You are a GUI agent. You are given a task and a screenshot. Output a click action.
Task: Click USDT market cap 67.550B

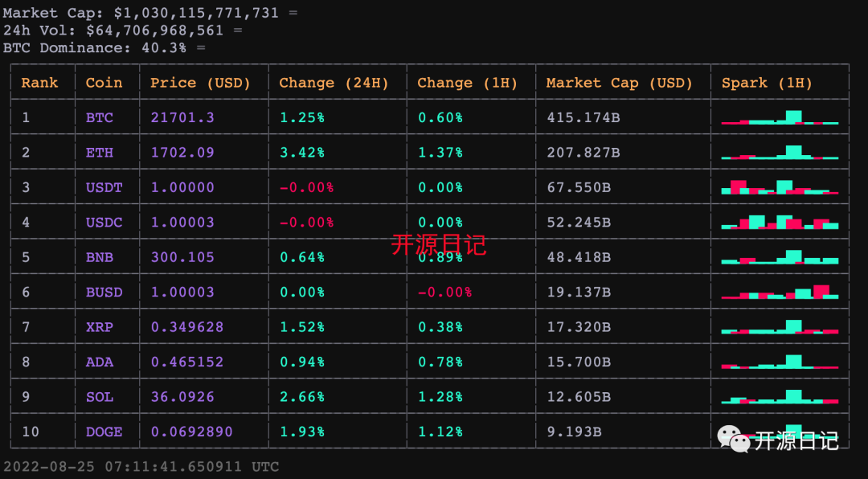point(579,188)
